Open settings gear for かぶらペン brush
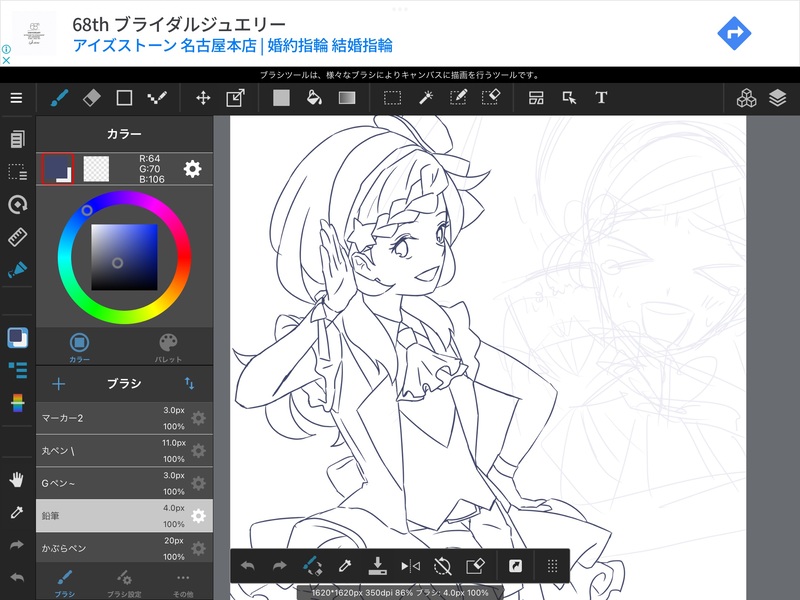Image resolution: width=800 pixels, height=600 pixels. [x=198, y=548]
